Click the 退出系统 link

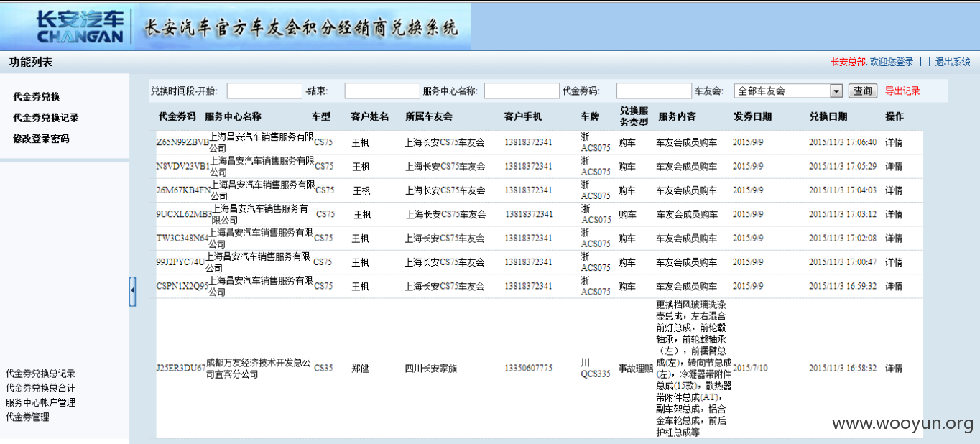click(953, 62)
